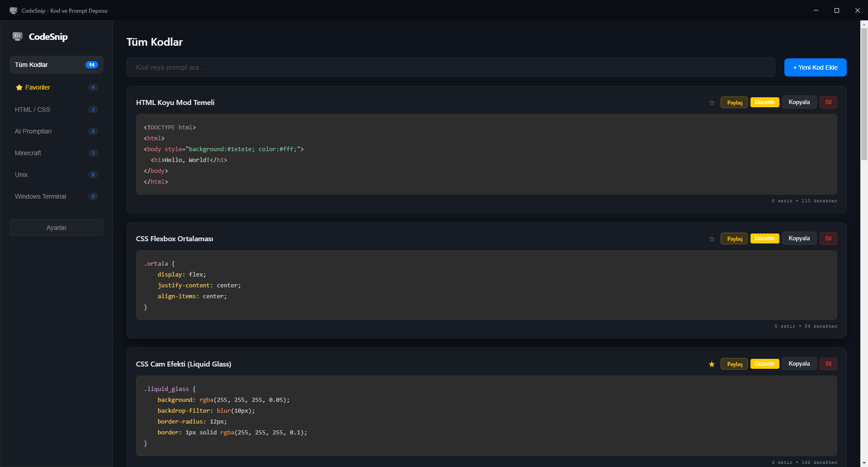
Task: Show the Unix category snippets
Action: tap(57, 175)
